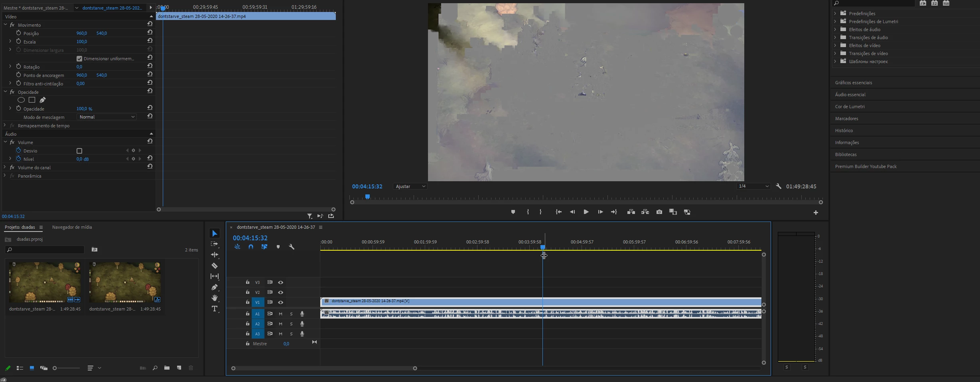This screenshot has height=382, width=980.
Task: Create ellipse opacity mask
Action: pos(21,100)
